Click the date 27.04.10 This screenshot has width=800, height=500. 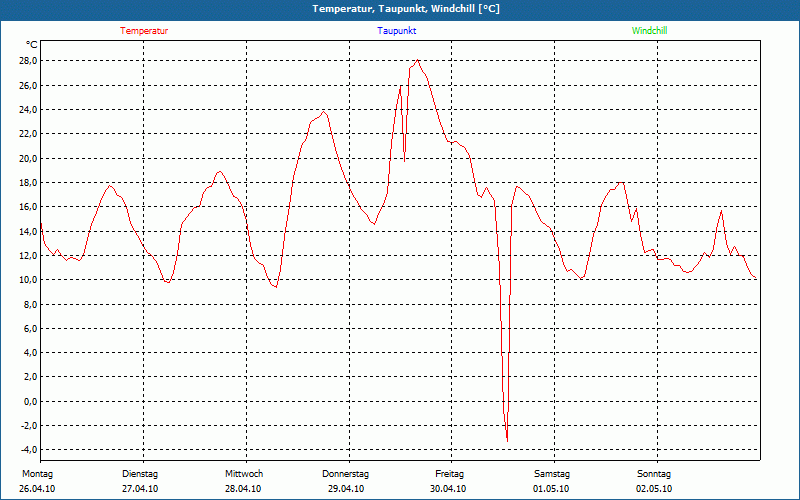(x=140, y=489)
